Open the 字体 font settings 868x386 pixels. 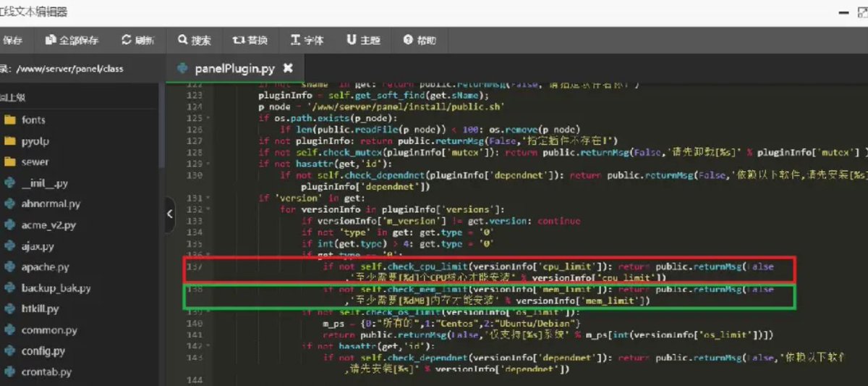pyautogui.click(x=307, y=40)
